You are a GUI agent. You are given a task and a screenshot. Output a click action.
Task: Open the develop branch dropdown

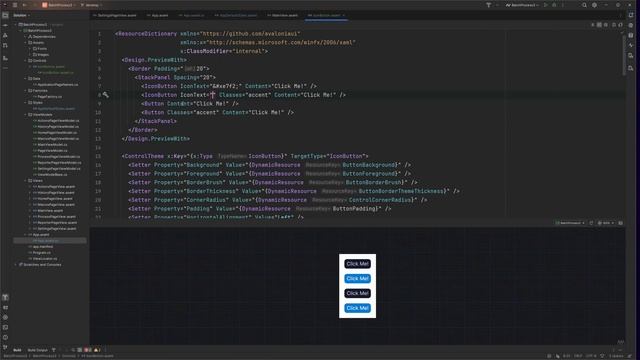click(x=91, y=5)
